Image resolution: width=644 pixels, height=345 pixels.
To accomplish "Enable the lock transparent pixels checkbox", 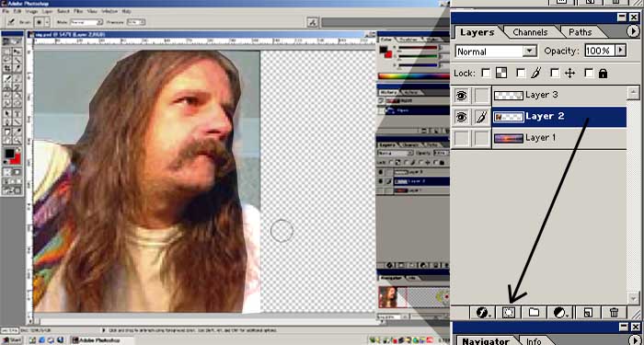I will tap(486, 73).
